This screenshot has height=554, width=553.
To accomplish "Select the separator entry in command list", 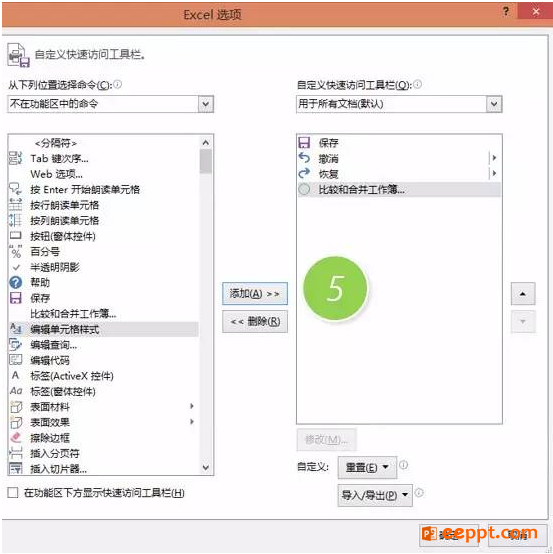I will pyautogui.click(x=55, y=143).
